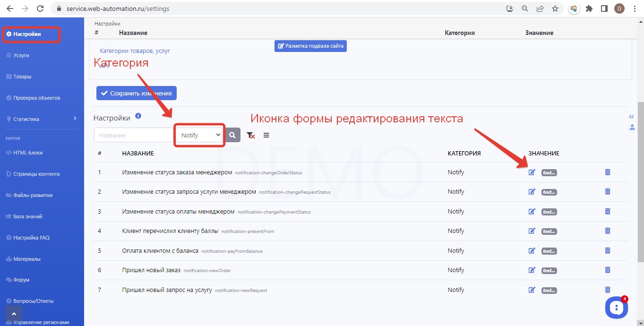Open the Категории товаров, услуг link
The height and width of the screenshot is (326, 644).
[x=135, y=51]
